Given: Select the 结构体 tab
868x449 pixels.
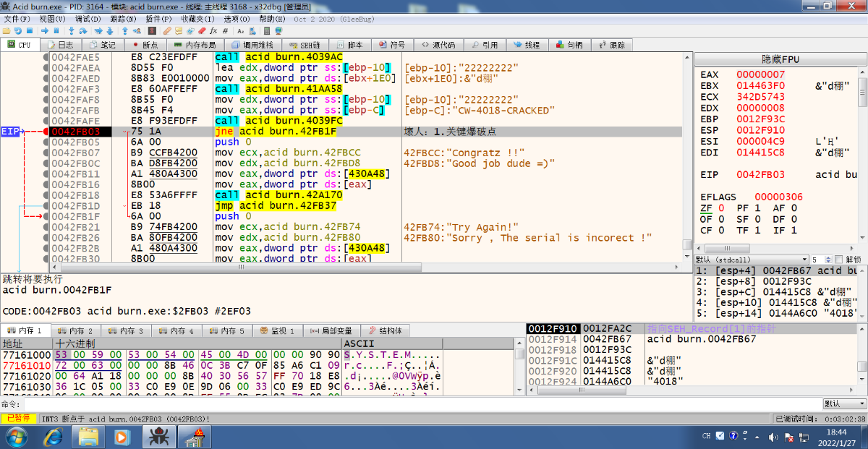Looking at the screenshot, I should tap(385, 330).
